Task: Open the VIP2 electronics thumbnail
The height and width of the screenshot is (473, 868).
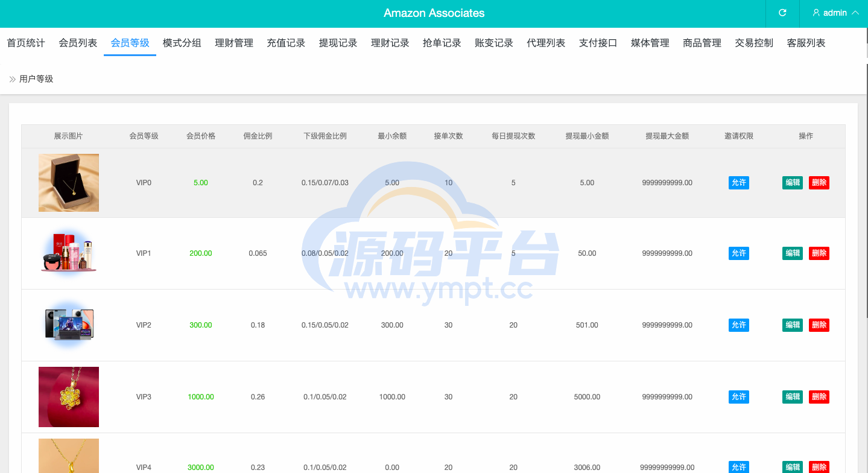Action: pos(69,325)
